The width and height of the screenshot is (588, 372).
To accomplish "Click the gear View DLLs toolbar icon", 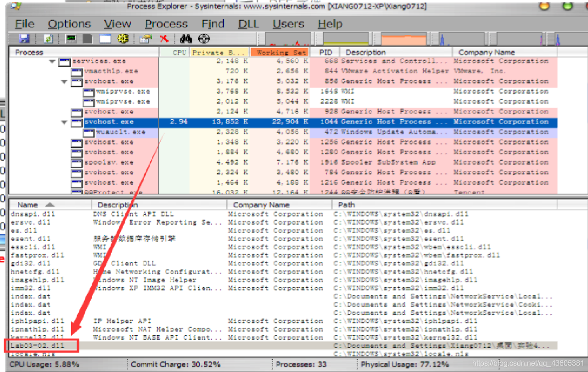I will point(123,39).
